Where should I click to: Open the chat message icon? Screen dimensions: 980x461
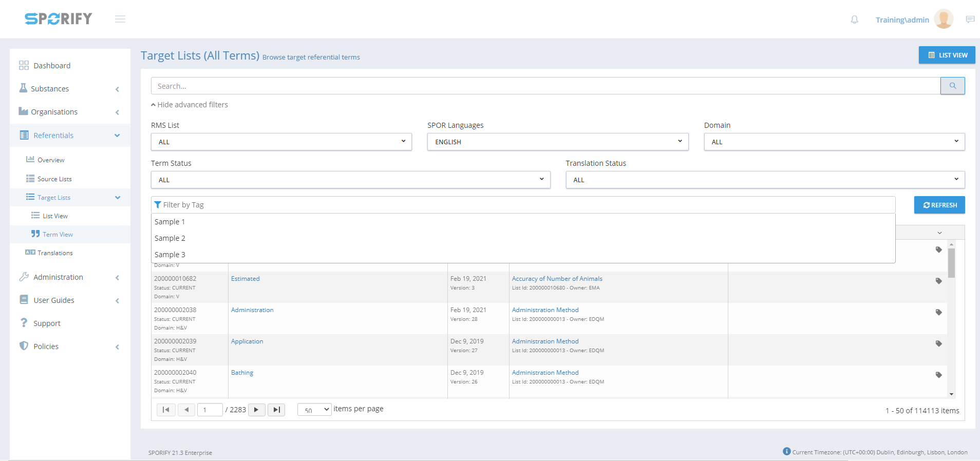[x=970, y=20]
